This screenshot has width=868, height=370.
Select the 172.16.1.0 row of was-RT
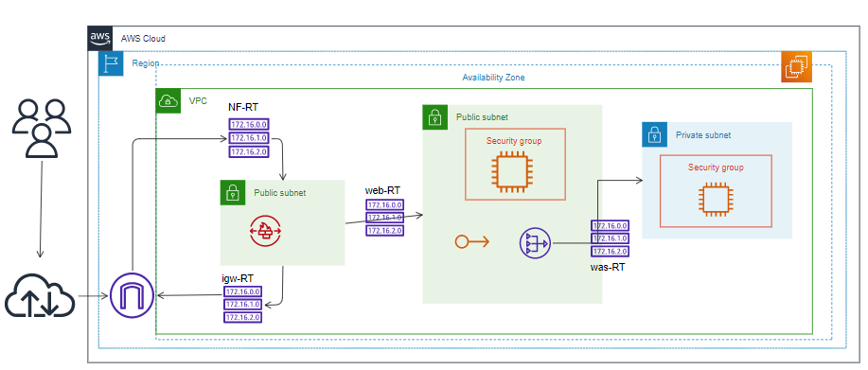[x=610, y=238]
